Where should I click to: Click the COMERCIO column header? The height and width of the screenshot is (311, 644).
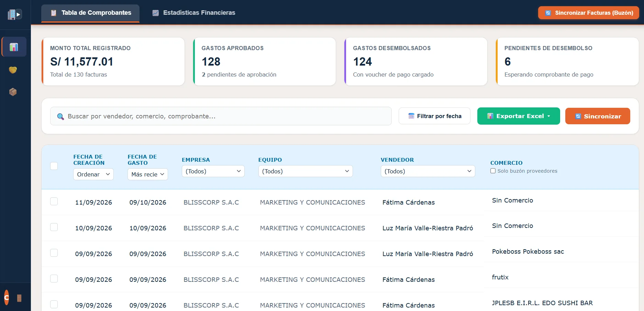click(x=506, y=163)
